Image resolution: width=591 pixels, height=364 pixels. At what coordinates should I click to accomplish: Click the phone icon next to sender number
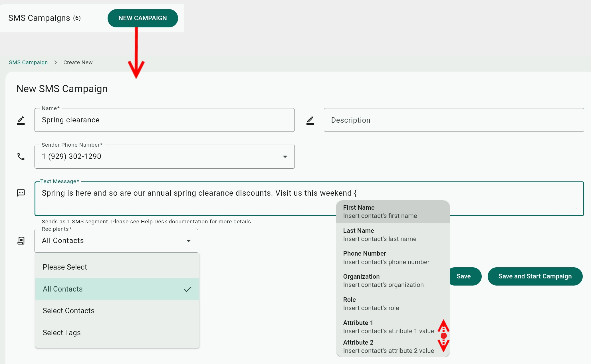coord(21,157)
